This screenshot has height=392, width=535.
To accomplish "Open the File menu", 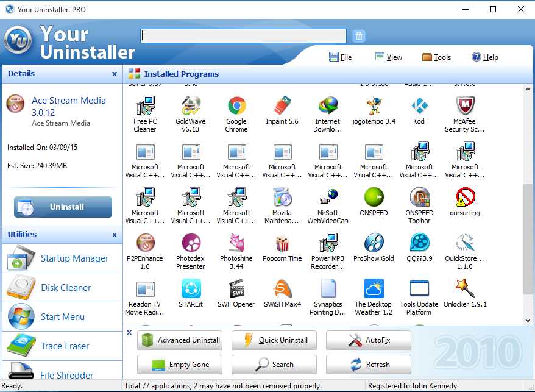I will 340,57.
